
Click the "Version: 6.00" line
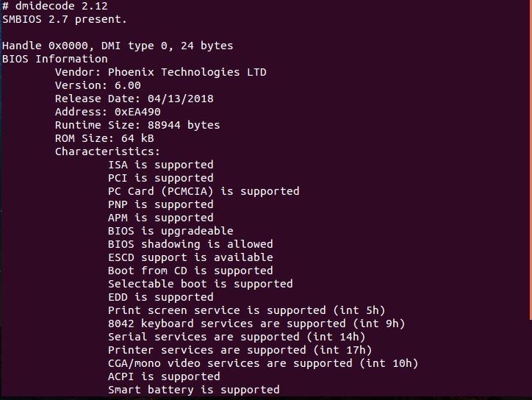pos(98,85)
